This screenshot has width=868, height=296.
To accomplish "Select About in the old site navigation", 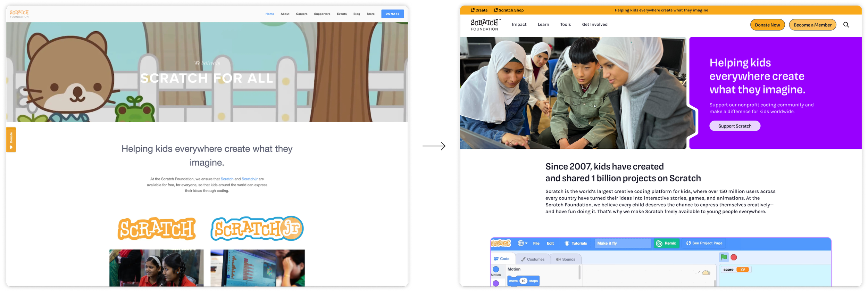I will tap(285, 14).
